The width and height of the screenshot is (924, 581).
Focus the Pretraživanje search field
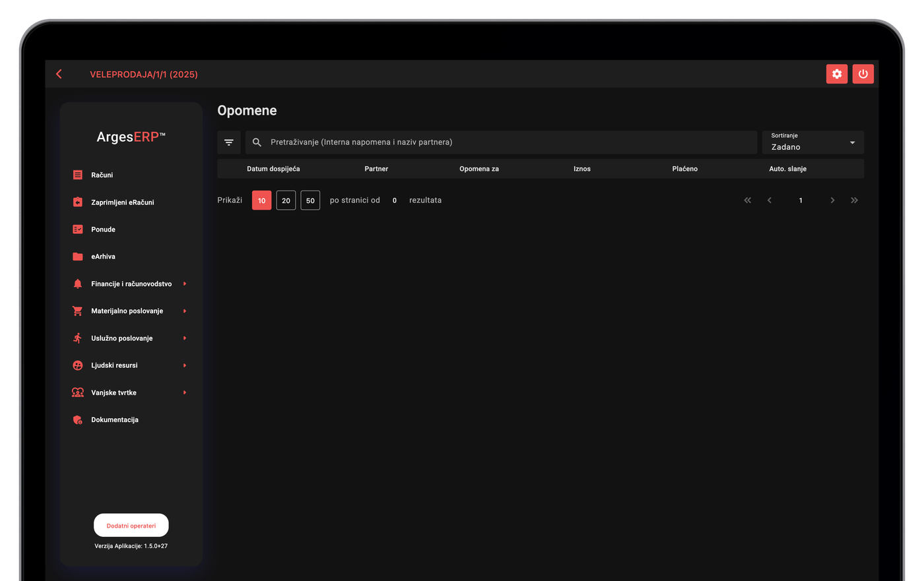click(x=501, y=142)
